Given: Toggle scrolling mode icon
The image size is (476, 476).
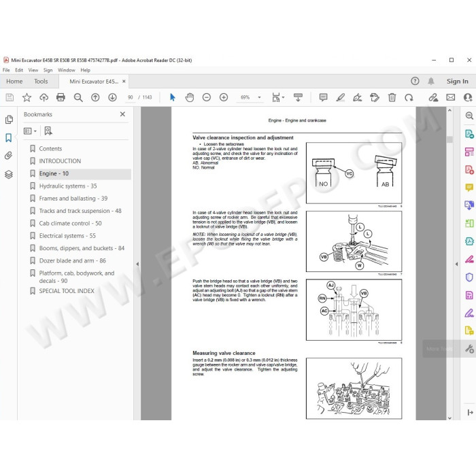Looking at the screenshot, I should [298, 97].
